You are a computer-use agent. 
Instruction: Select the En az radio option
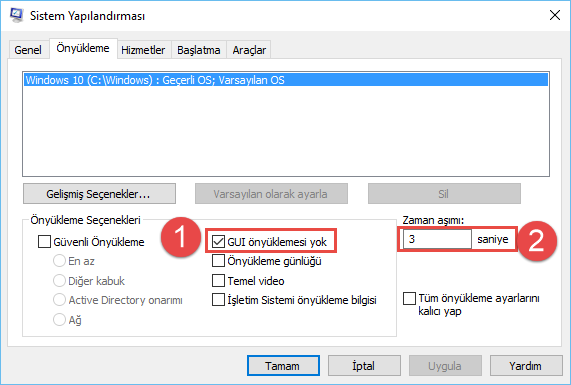59,261
